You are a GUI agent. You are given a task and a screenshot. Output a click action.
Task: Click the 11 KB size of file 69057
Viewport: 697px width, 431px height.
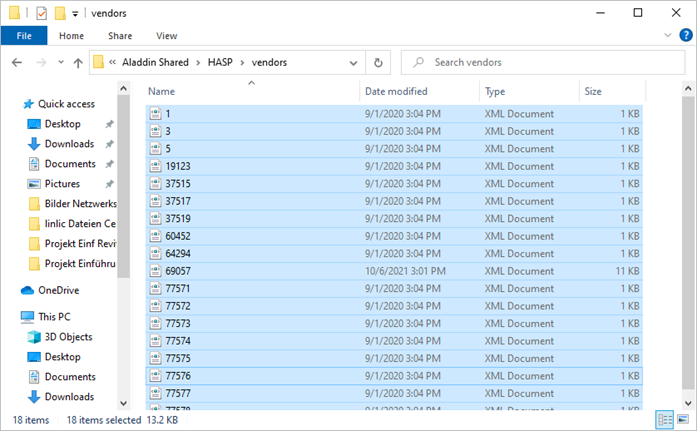pyautogui.click(x=627, y=271)
